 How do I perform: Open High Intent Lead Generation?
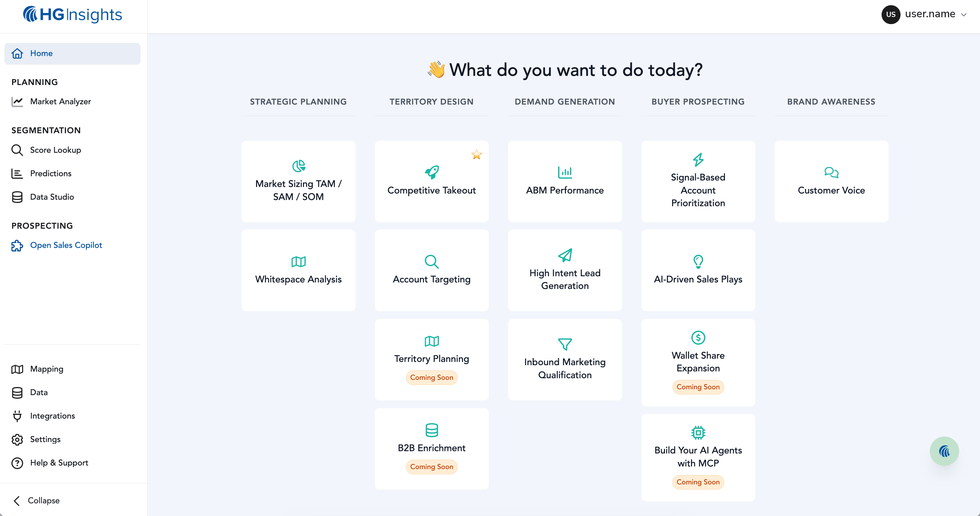coord(565,270)
